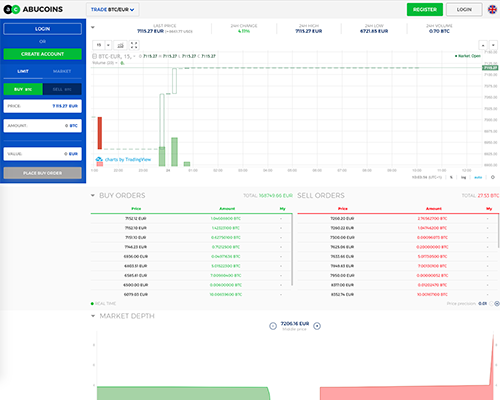The width and height of the screenshot is (500, 400).
Task: Click the buy orders list scrollbar
Action: coord(292,249)
